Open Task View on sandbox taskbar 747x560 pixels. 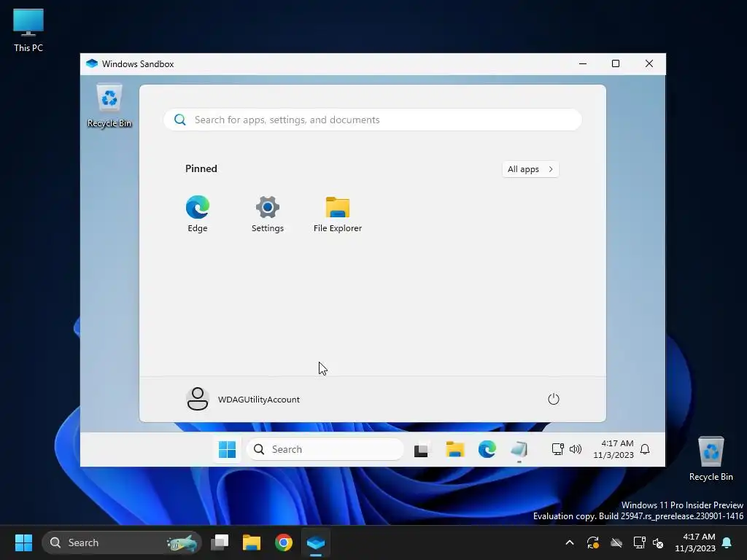421,449
